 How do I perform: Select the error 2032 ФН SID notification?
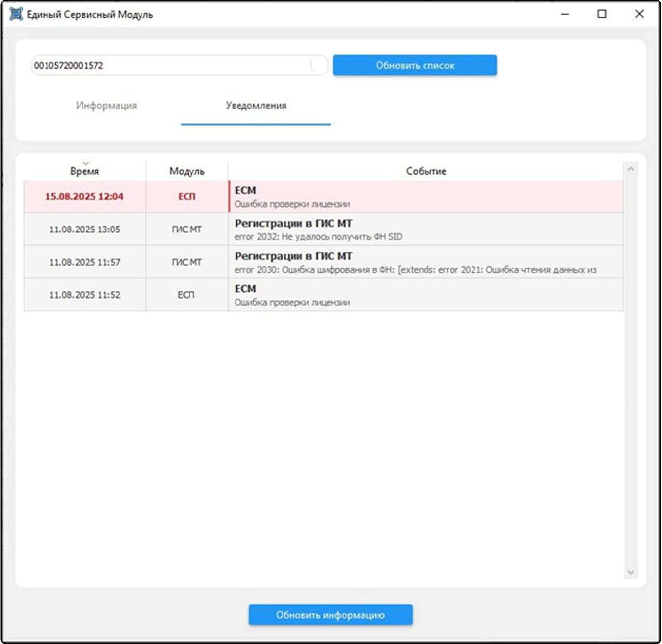pos(324,230)
